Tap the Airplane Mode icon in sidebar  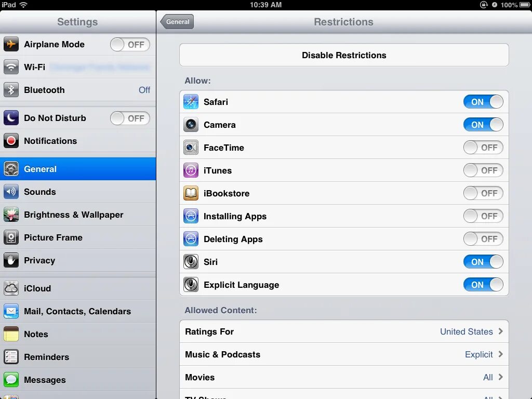pos(11,45)
